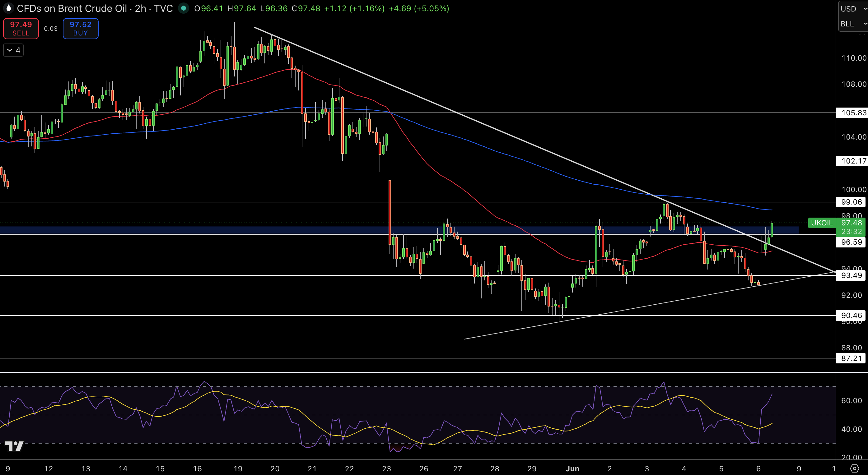Click the current price 97.48 label

click(852, 223)
